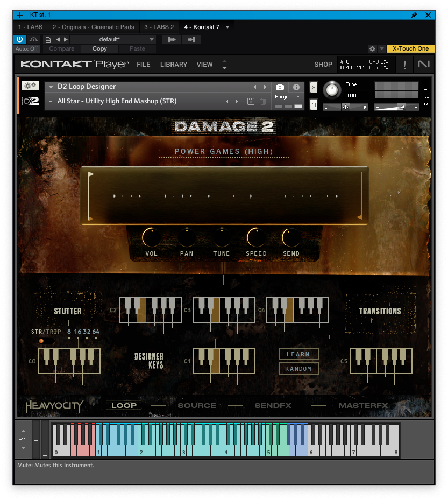The image size is (448, 500).
Task: Minimize instrument header with small minus icon
Action: pos(426,89)
